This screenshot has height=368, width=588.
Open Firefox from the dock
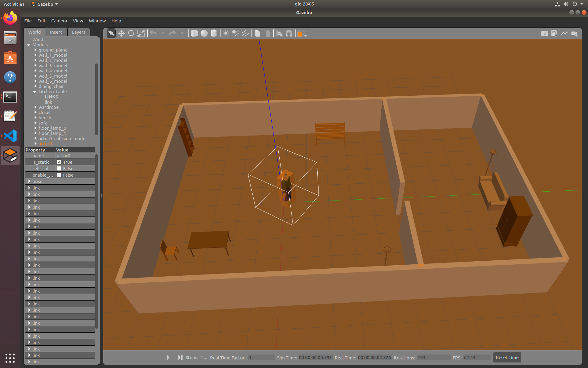click(x=10, y=18)
